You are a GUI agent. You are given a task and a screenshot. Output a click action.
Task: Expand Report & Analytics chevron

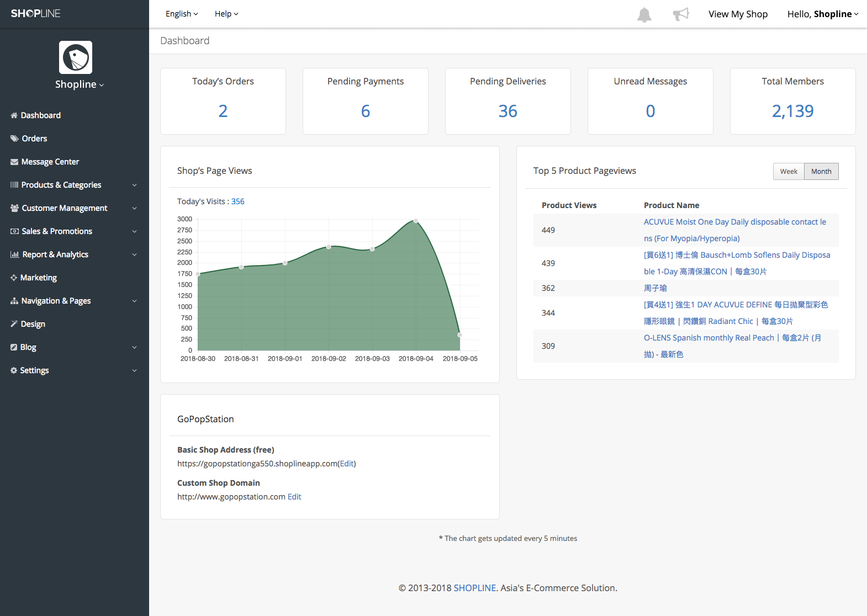(x=134, y=254)
